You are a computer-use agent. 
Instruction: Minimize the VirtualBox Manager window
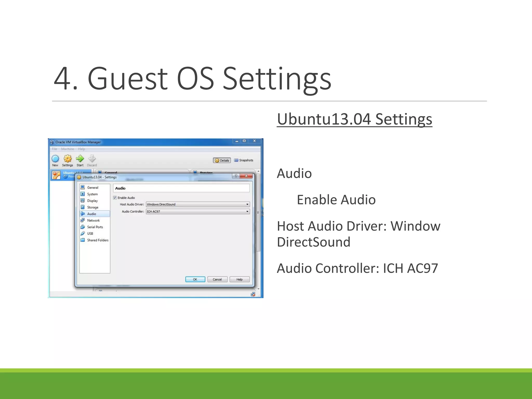(x=237, y=141)
